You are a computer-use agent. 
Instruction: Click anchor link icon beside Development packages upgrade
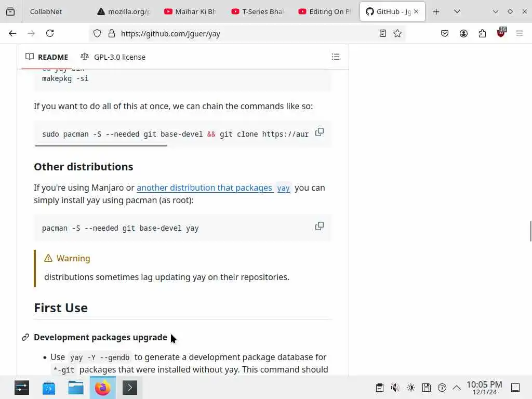[x=25, y=338]
